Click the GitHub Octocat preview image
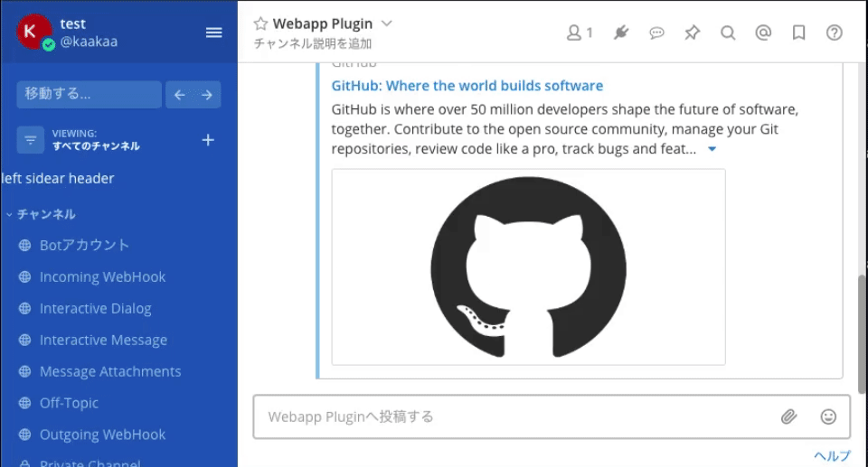The image size is (868, 467). pos(529,267)
